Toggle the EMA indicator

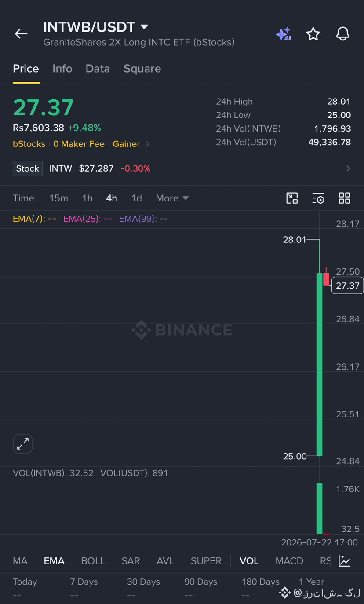[54, 561]
